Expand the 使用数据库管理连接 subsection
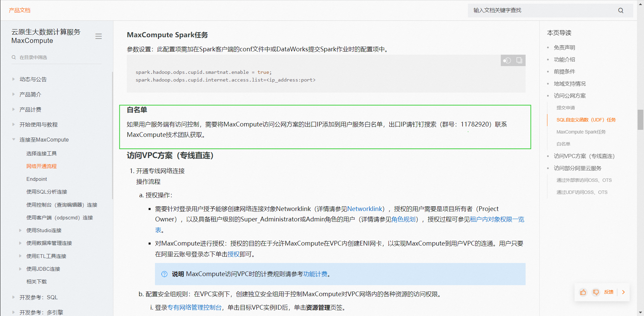Screen dimensions: 644x316 point(20,243)
